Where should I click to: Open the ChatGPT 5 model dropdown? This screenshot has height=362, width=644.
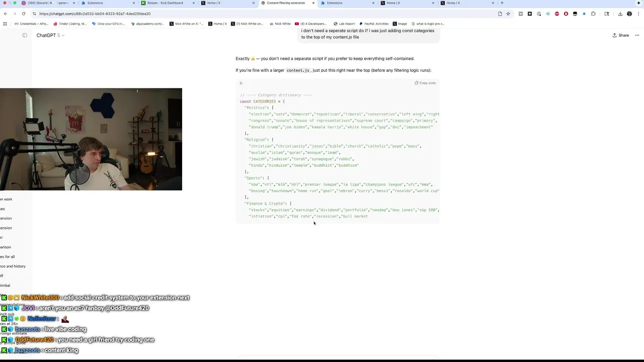coord(50,35)
